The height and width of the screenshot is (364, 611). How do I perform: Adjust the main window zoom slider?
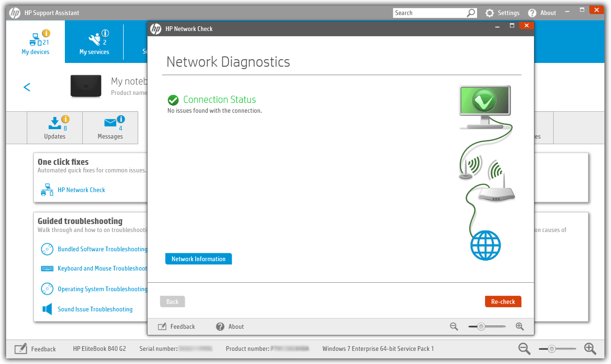pyautogui.click(x=552, y=349)
